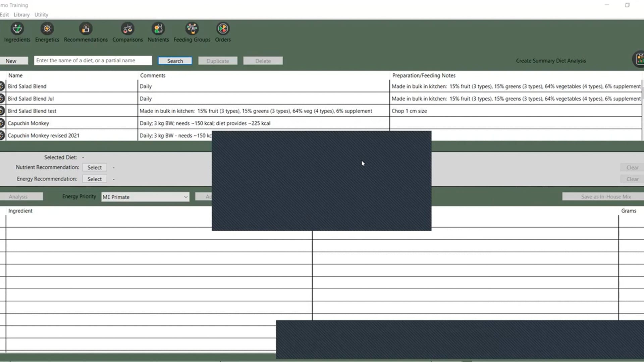Screen dimensions: 644x362
Task: Click the Comments column header
Action: coord(153,75)
